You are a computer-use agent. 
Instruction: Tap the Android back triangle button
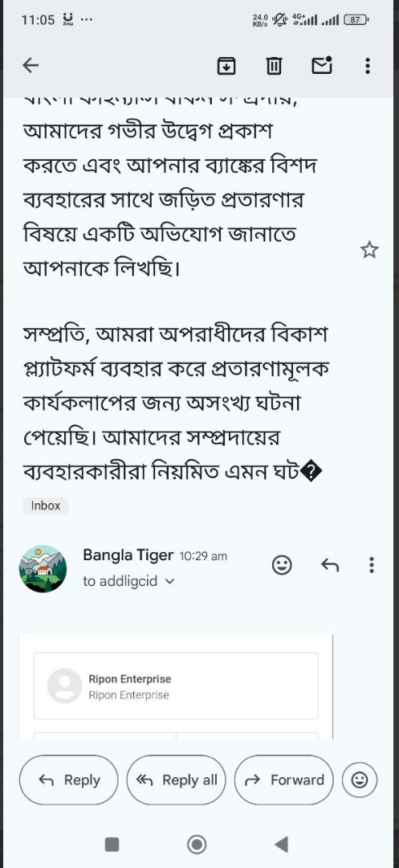[x=281, y=844]
